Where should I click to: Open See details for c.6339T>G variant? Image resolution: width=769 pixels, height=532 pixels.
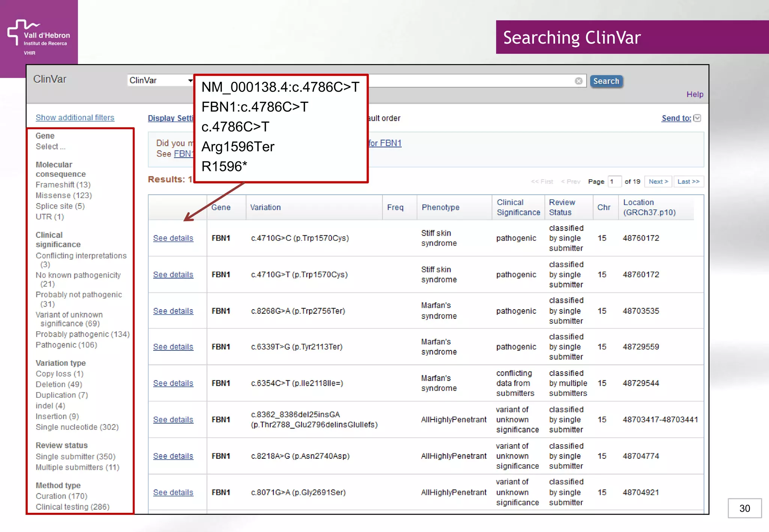(x=173, y=347)
